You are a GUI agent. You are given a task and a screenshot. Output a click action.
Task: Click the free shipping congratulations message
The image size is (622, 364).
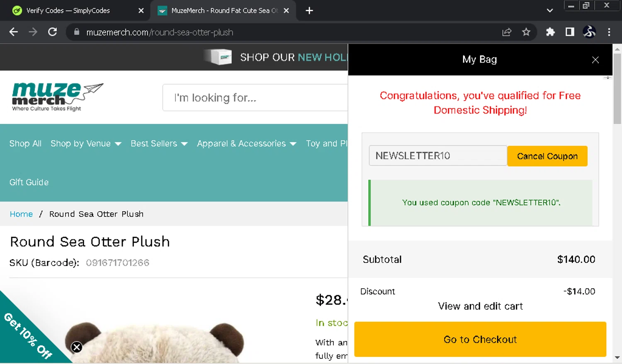point(480,103)
